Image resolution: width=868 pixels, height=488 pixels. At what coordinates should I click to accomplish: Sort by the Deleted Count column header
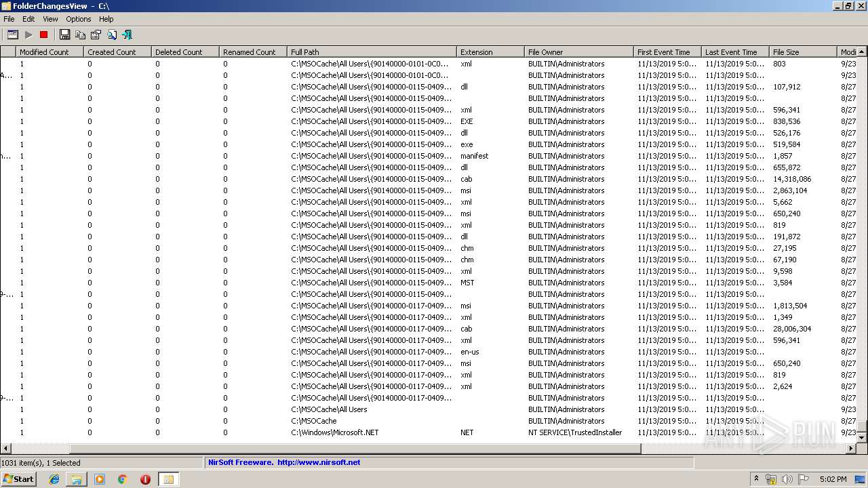point(185,52)
